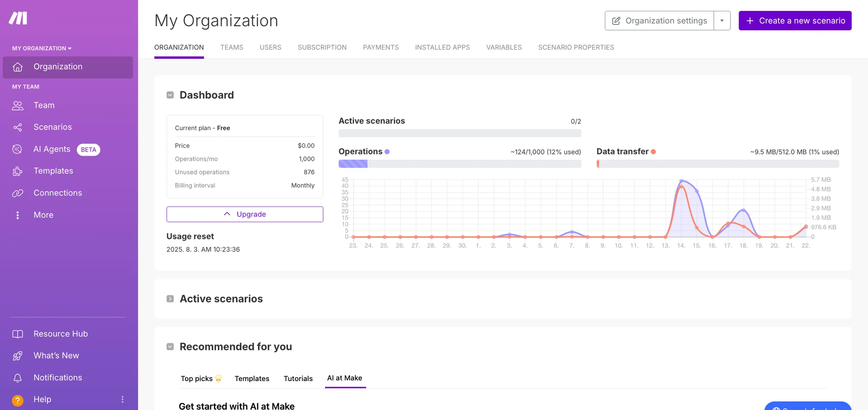Click the Connections link icon
This screenshot has width=868, height=410.
click(x=18, y=193)
